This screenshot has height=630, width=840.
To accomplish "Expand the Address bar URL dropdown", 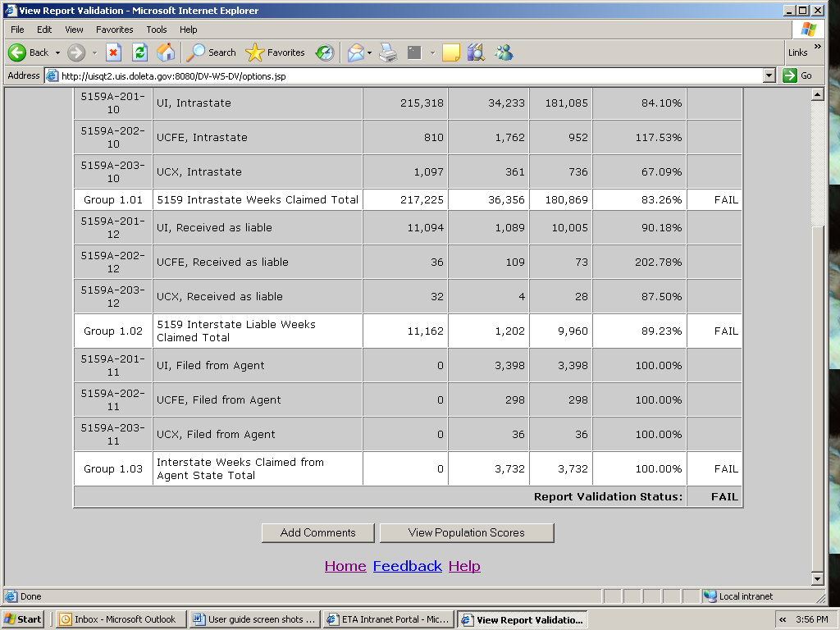I will (x=769, y=75).
